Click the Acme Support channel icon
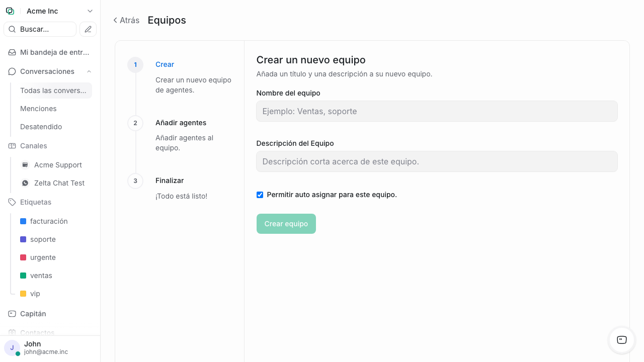Image resolution: width=644 pixels, height=362 pixels. pyautogui.click(x=25, y=164)
